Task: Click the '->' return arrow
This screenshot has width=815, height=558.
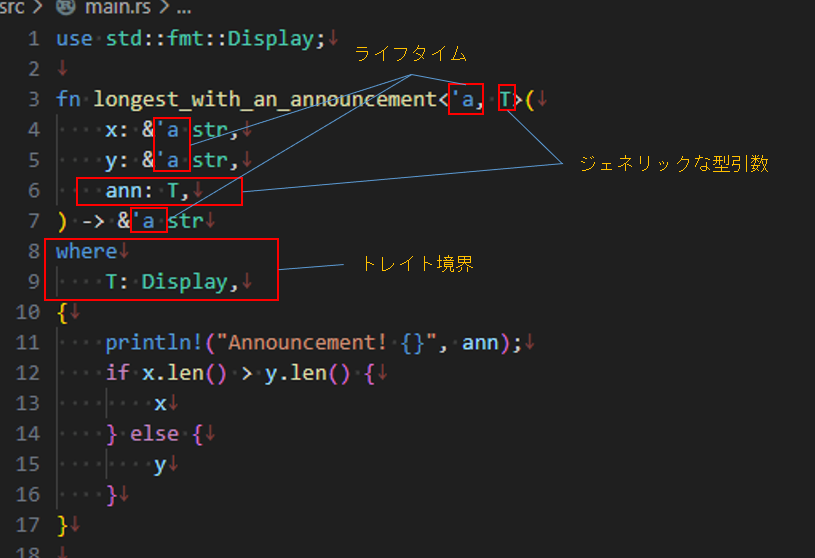Action: (x=93, y=222)
